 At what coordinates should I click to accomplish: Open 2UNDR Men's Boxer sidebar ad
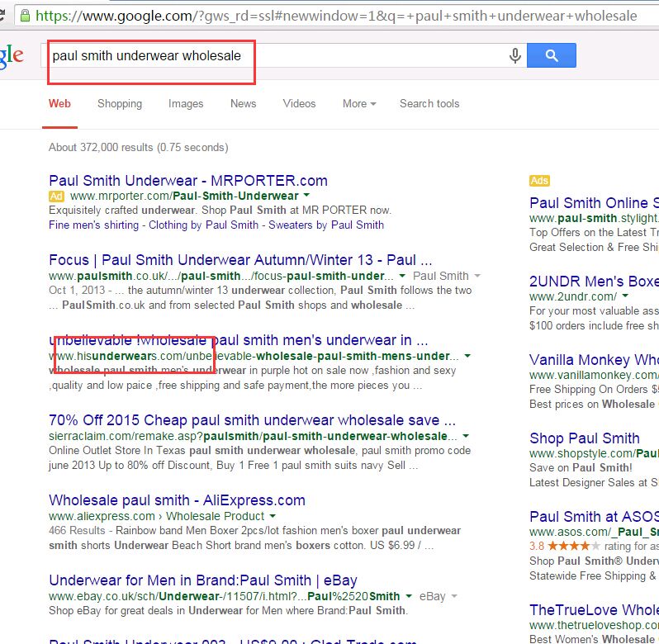pos(594,281)
